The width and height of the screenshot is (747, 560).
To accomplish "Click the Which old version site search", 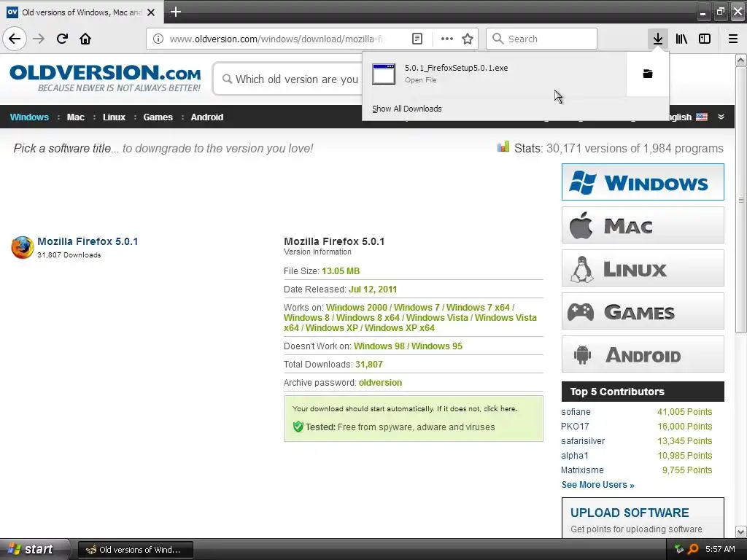I will coord(289,79).
